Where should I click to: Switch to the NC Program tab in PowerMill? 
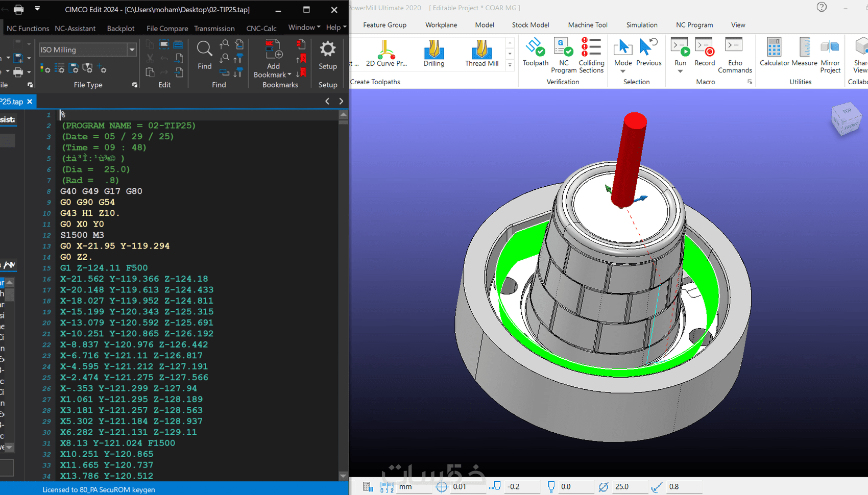[x=694, y=25]
